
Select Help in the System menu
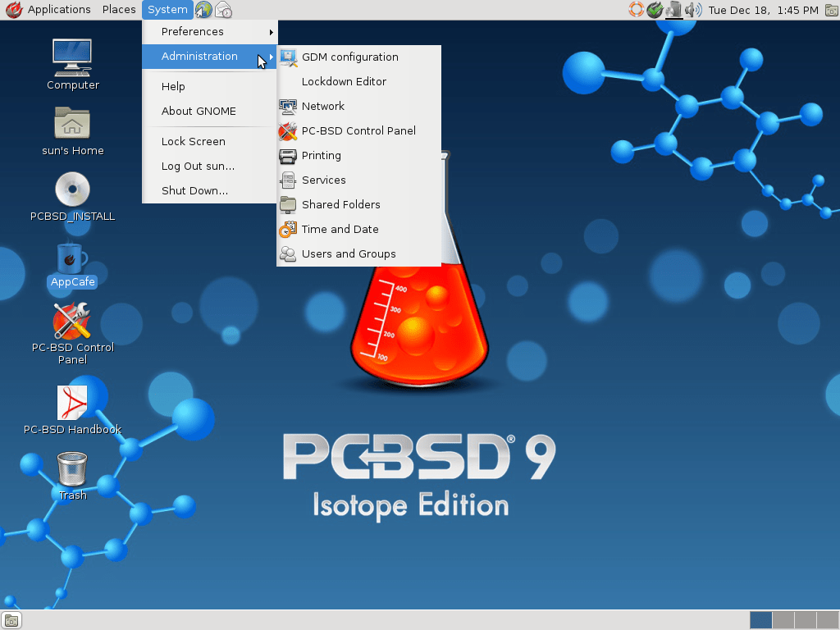click(209, 86)
